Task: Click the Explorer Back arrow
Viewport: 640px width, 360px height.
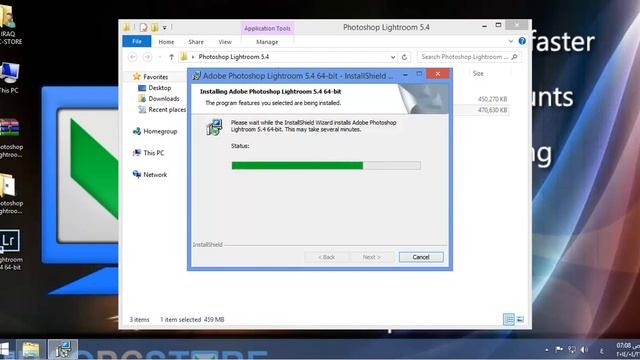Action: click(x=133, y=57)
